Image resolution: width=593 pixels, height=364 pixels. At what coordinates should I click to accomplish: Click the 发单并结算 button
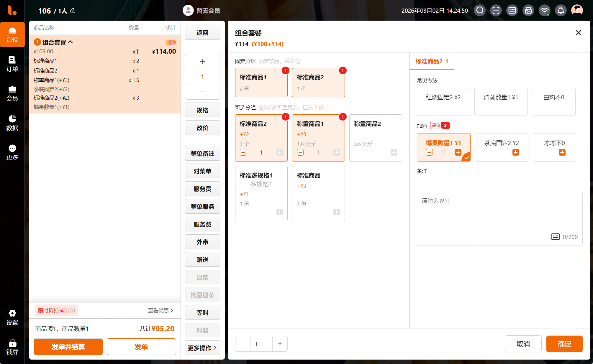pos(68,347)
